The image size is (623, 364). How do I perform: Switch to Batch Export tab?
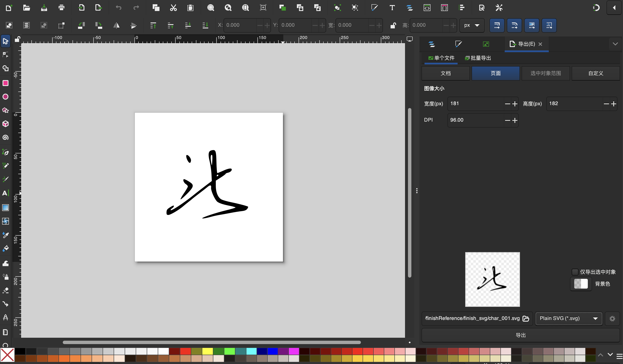478,58
